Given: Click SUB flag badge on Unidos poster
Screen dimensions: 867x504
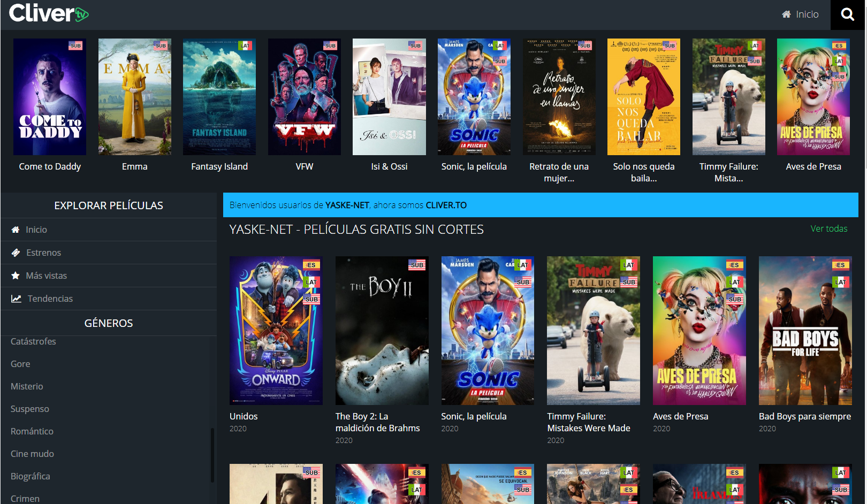Looking at the screenshot, I should (x=311, y=299).
